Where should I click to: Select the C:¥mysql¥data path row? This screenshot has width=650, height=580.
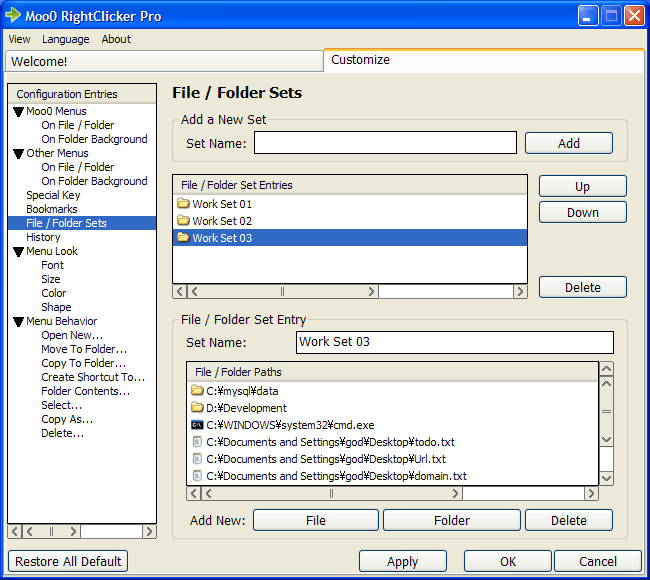393,391
